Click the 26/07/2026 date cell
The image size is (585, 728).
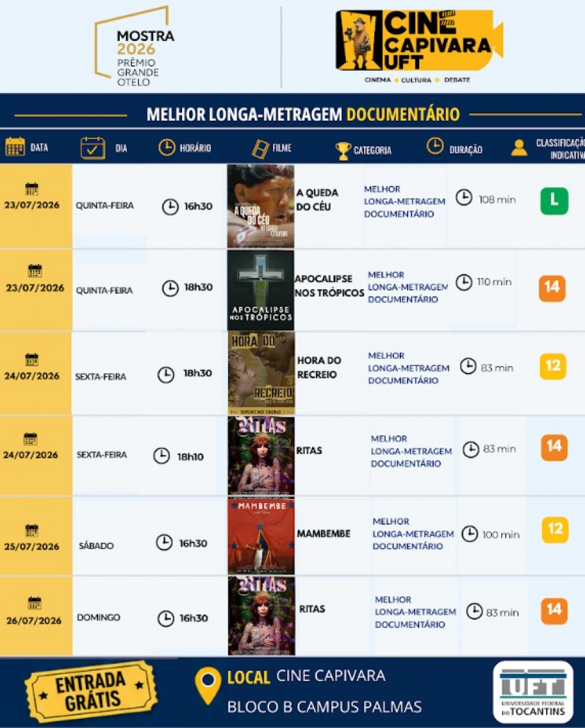[x=36, y=616]
